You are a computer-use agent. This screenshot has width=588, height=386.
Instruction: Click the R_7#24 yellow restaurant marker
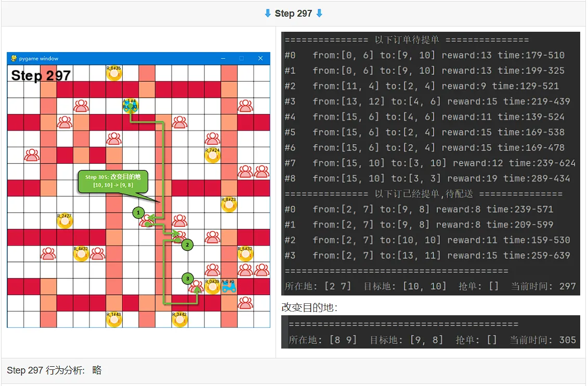(x=213, y=156)
